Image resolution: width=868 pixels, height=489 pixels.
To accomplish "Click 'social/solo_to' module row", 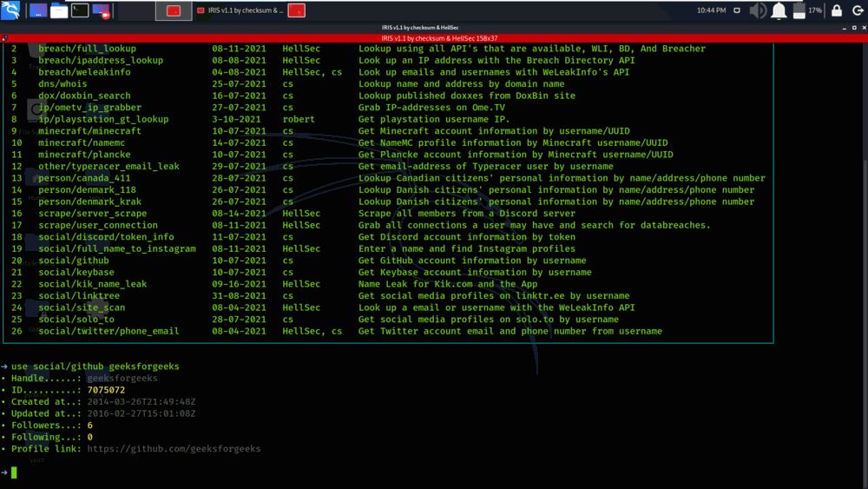I will click(x=76, y=319).
